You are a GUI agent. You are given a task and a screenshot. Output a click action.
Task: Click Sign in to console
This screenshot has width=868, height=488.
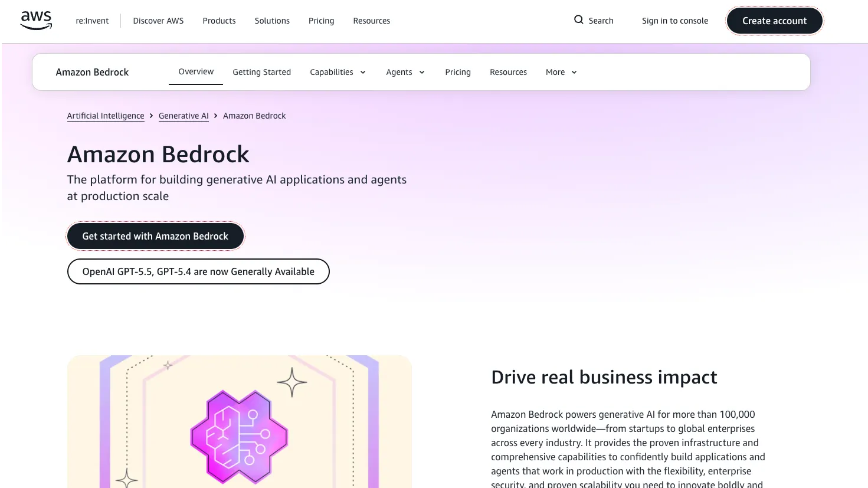tap(675, 21)
